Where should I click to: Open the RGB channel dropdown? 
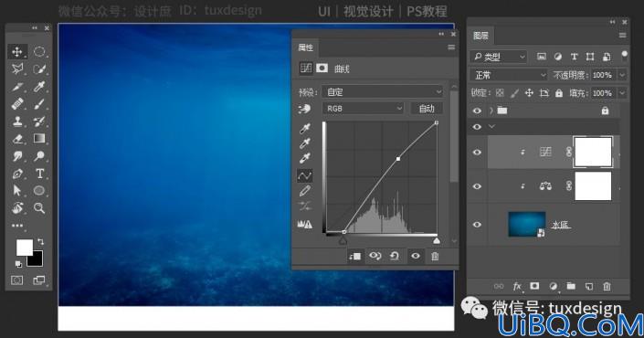(x=363, y=109)
